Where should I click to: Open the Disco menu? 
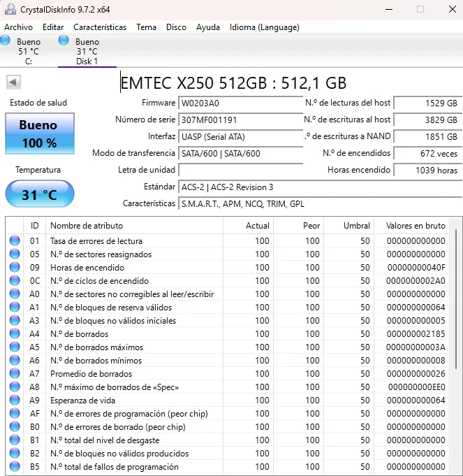(x=176, y=27)
